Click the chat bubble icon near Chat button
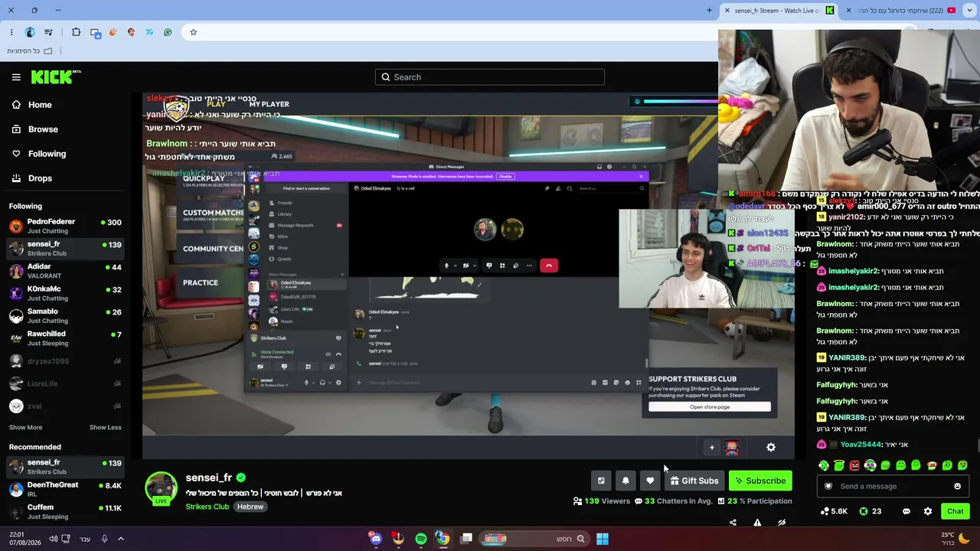 pos(906,511)
